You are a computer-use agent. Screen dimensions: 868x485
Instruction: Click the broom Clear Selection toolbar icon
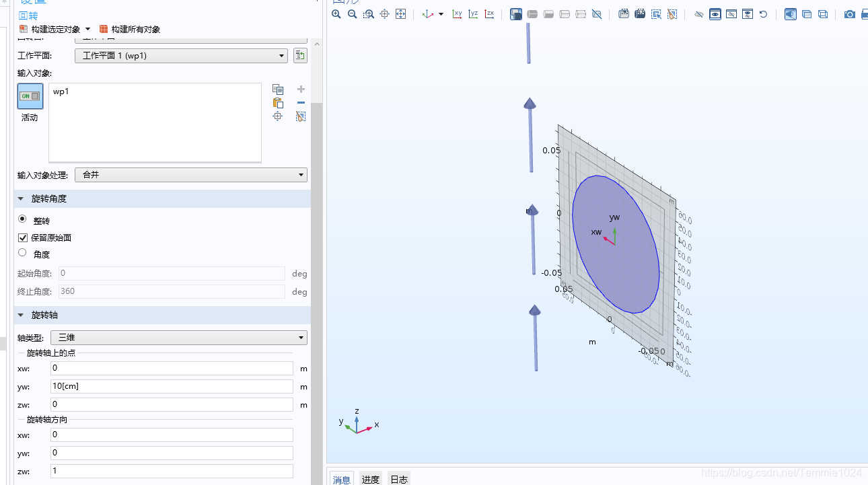(672, 14)
